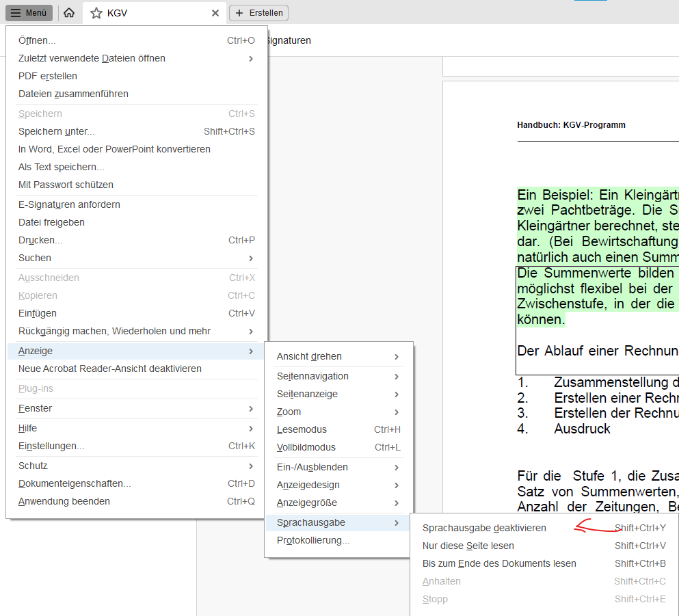
Task: Choose Anwendung beenden
Action: pos(136,502)
